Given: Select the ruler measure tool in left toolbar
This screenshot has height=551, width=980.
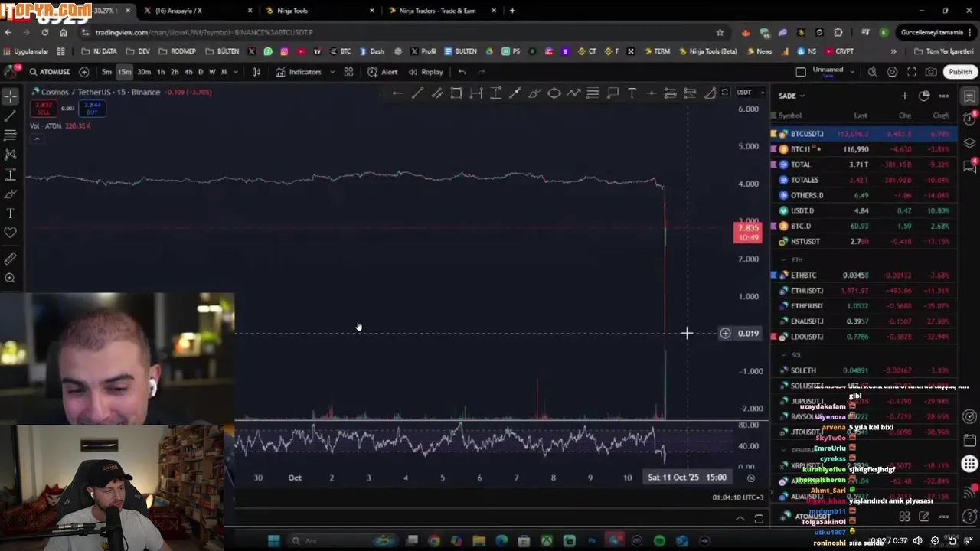Looking at the screenshot, I should 10,259.
